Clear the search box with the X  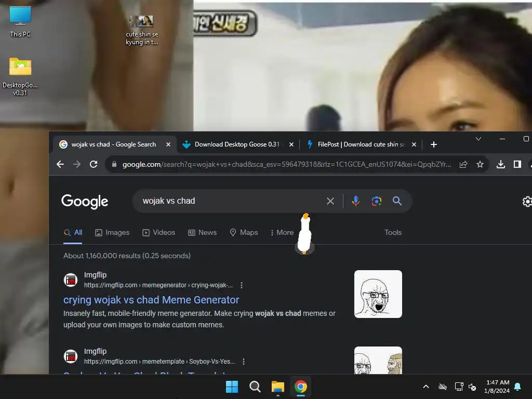(330, 201)
